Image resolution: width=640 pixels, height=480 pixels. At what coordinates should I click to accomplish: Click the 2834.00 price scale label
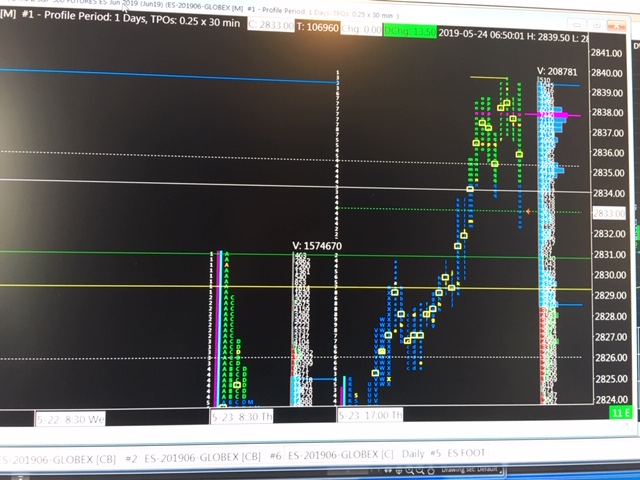(x=609, y=193)
